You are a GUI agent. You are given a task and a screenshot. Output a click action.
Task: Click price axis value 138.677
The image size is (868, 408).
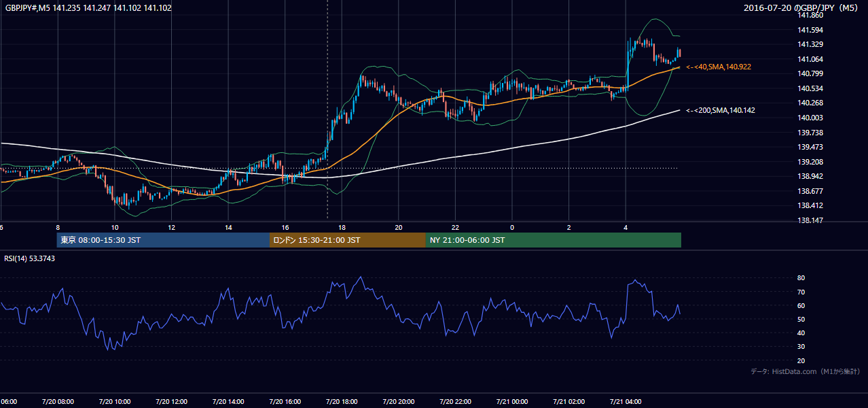pyautogui.click(x=811, y=191)
